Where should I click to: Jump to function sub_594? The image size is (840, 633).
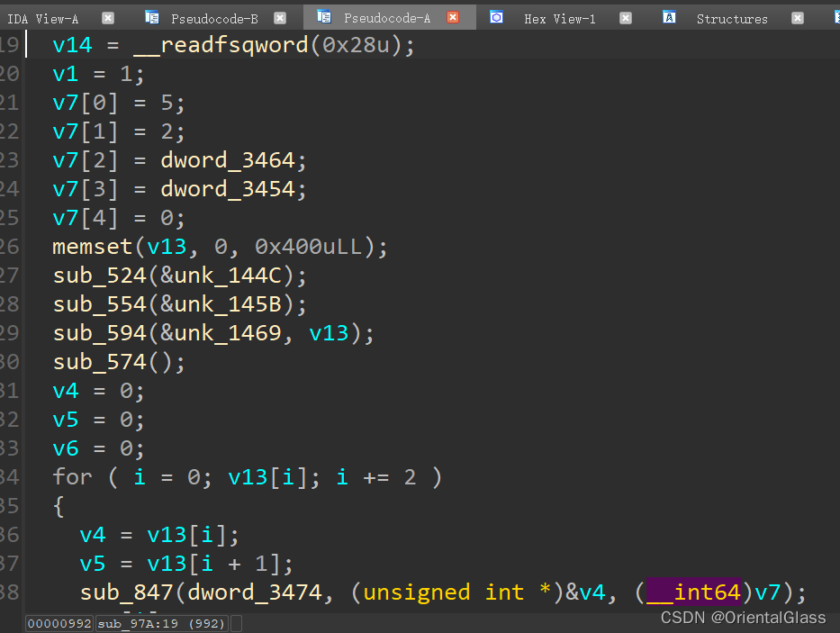click(100, 333)
